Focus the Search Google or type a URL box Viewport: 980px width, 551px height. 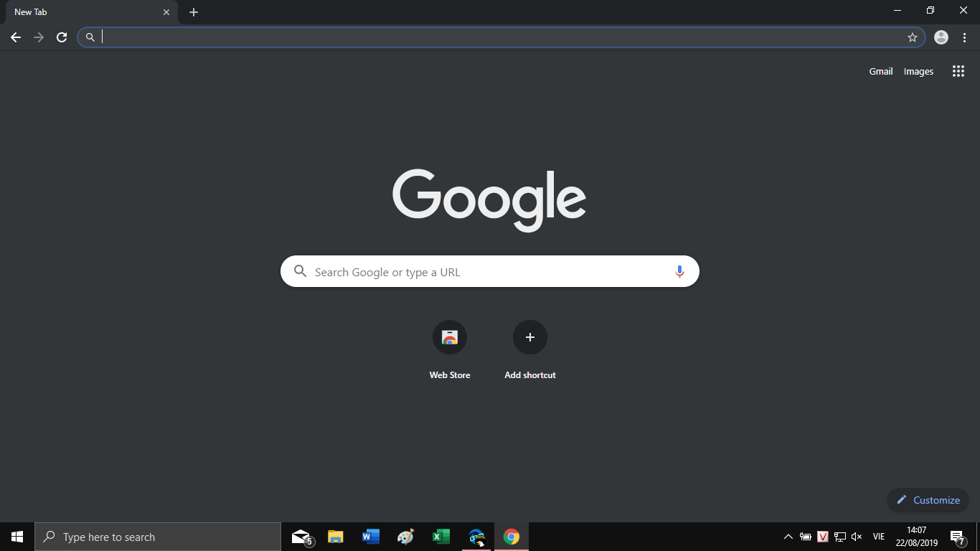[490, 271]
